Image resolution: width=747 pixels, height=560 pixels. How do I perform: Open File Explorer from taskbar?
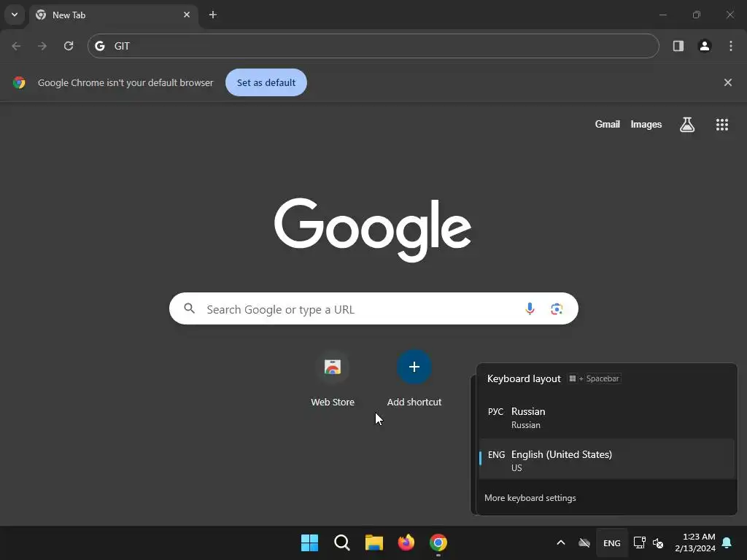tap(374, 542)
